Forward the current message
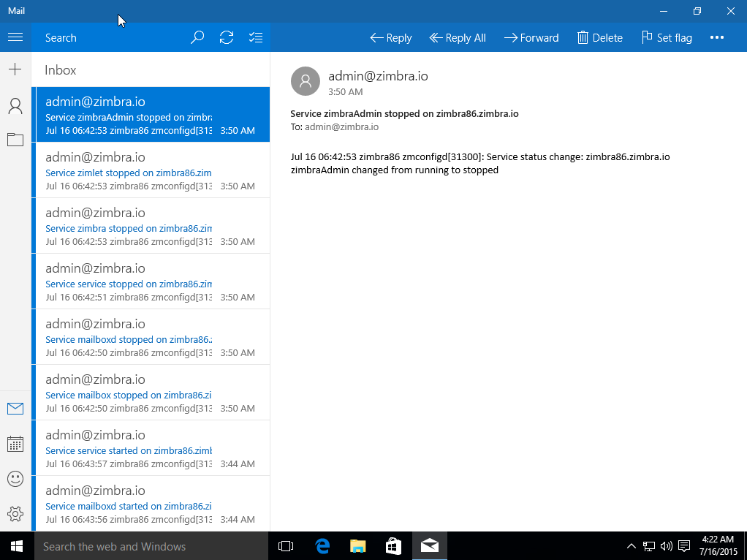Screen dimensions: 747x560 [531, 38]
